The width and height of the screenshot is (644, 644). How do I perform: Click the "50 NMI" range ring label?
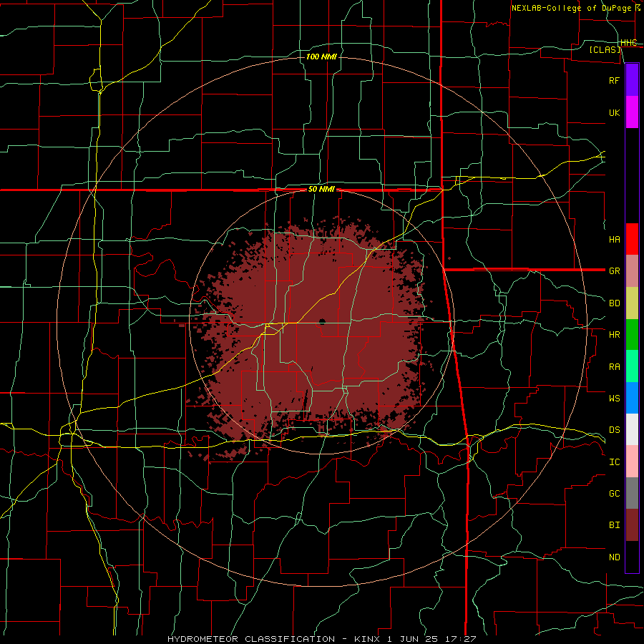tap(321, 190)
